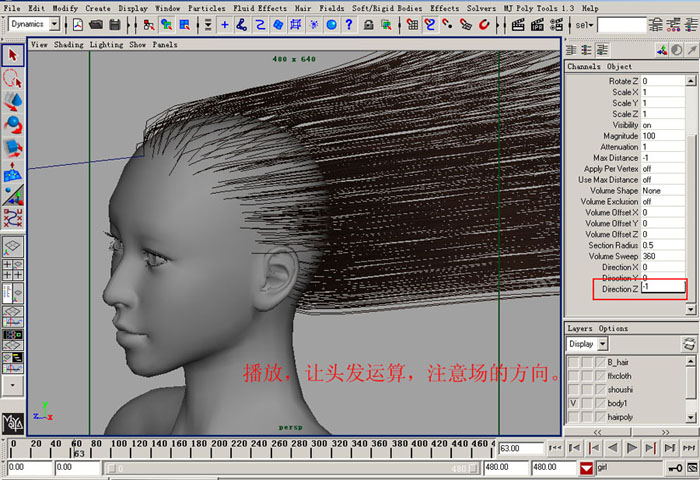
Task: Open the Channels menu in Channel Box
Action: 583,67
